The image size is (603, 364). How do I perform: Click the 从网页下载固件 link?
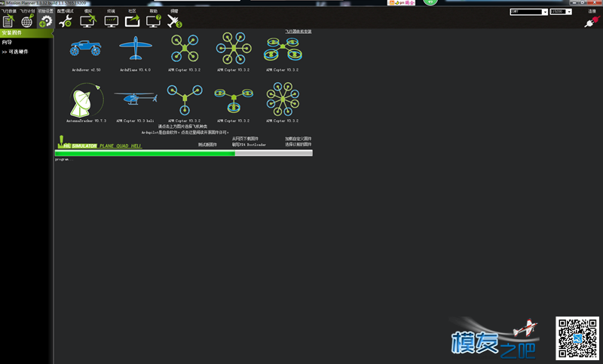[245, 139]
